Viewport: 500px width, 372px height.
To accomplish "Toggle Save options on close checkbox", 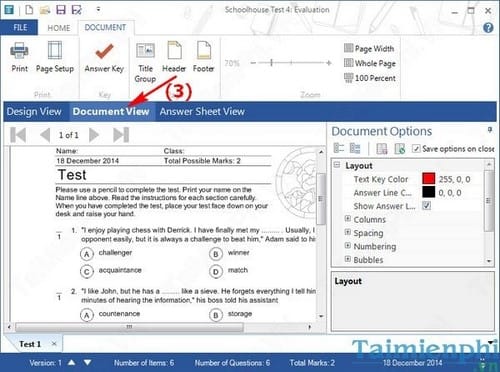I will click(x=416, y=148).
